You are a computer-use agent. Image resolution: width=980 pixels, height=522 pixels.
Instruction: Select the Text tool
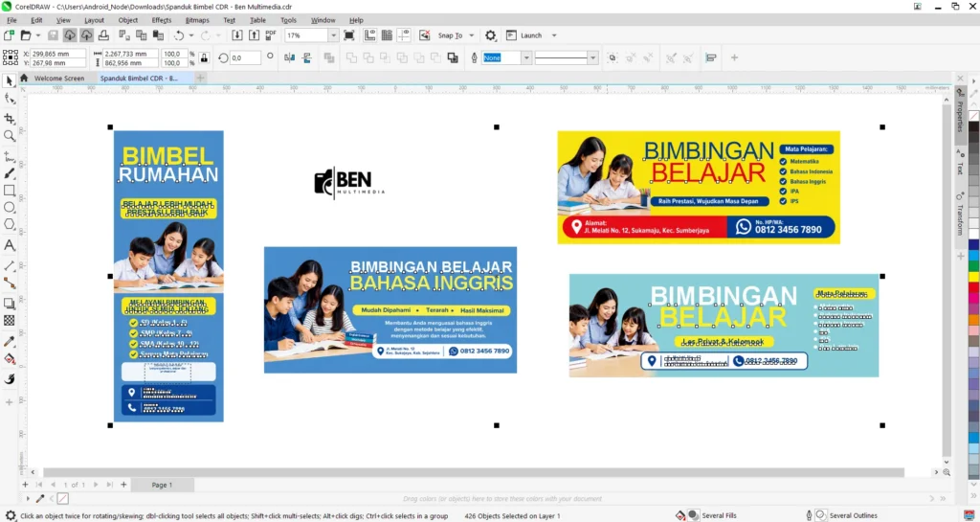[10, 246]
